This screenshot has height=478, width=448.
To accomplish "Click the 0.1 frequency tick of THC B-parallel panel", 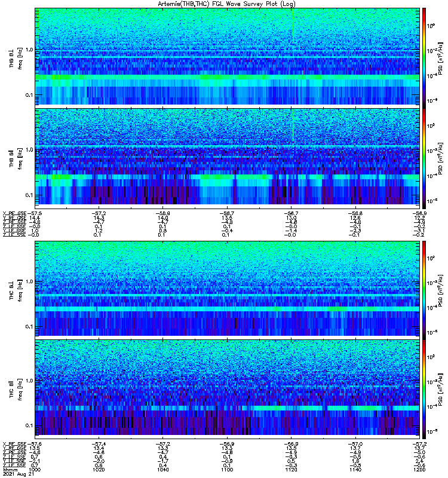I will pyautogui.click(x=29, y=425).
